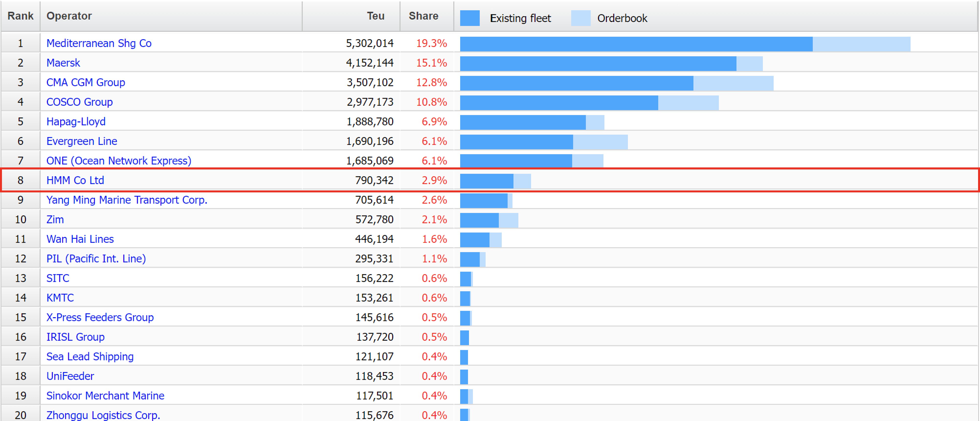Screen dimensions: 980x421
Task: Open the KMTC operator link
Action: coord(60,298)
